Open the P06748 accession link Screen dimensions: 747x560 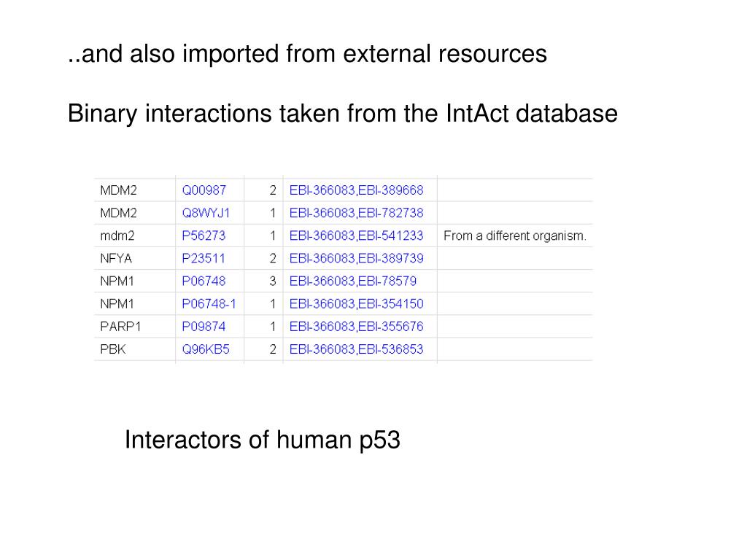pos(204,281)
